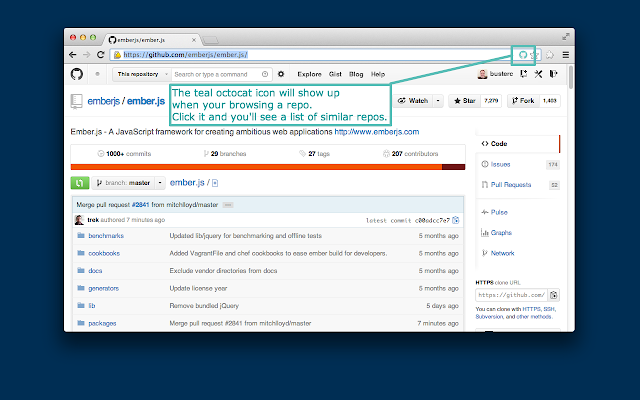
Task: Click the bustere user avatar
Action: [482, 74]
